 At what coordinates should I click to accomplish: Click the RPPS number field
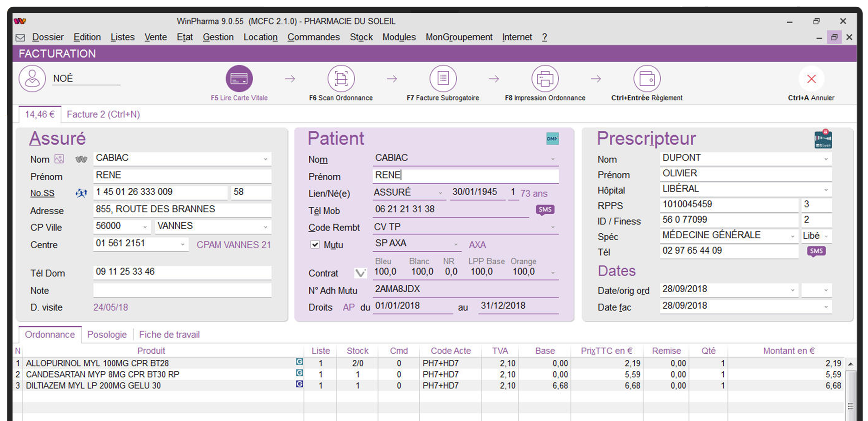[x=729, y=204]
